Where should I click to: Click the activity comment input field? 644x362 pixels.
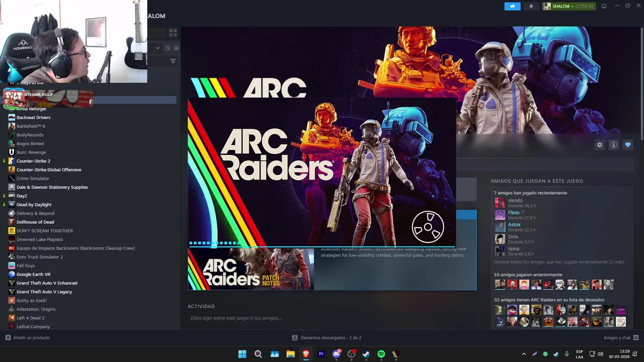tap(332, 318)
